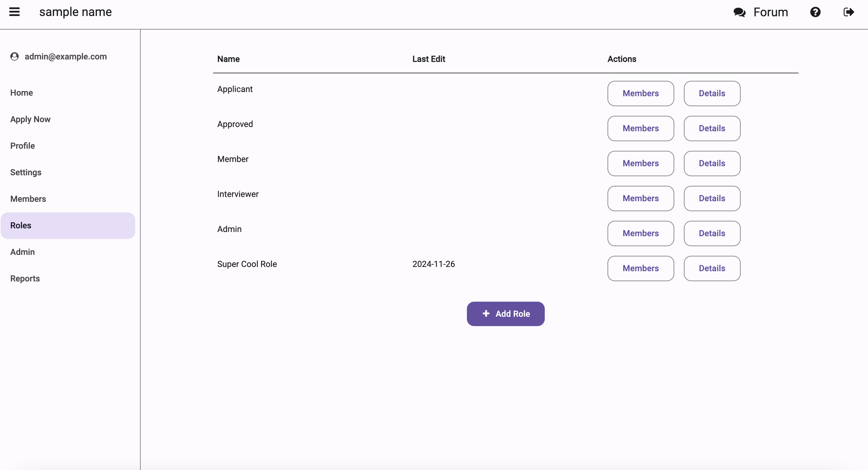This screenshot has height=470, width=868.
Task: Click the Settings menu item
Action: pyautogui.click(x=26, y=172)
